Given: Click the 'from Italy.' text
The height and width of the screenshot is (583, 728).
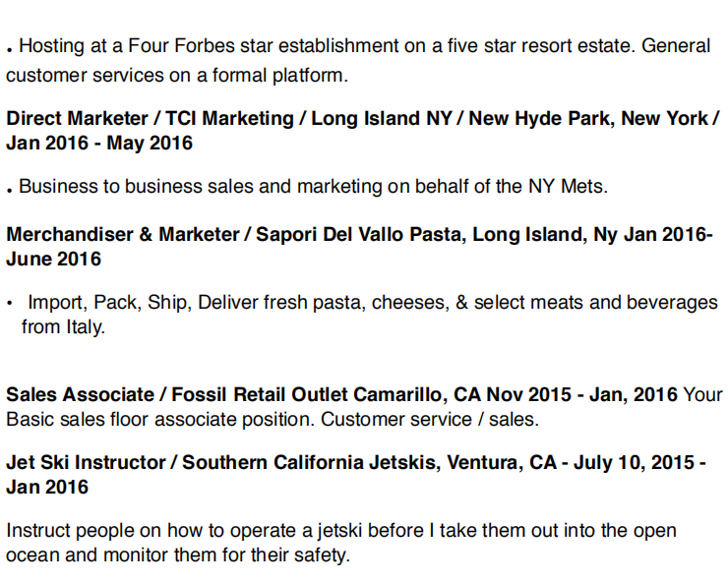Looking at the screenshot, I should pos(63,327).
